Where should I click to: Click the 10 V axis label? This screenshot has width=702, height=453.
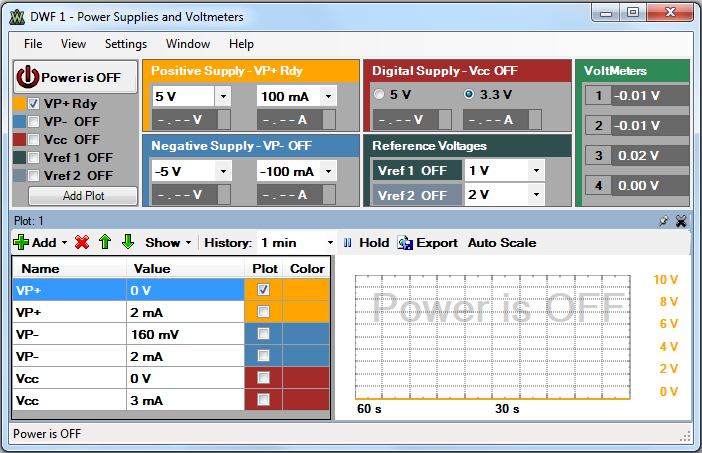pyautogui.click(x=665, y=280)
